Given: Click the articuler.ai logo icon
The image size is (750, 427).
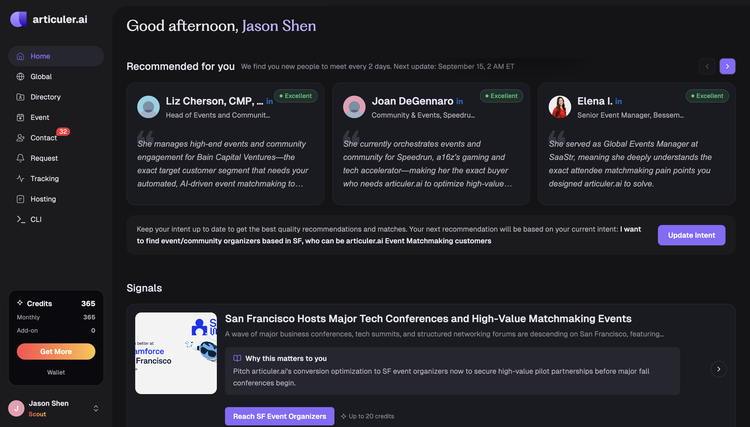Looking at the screenshot, I should pos(19,19).
